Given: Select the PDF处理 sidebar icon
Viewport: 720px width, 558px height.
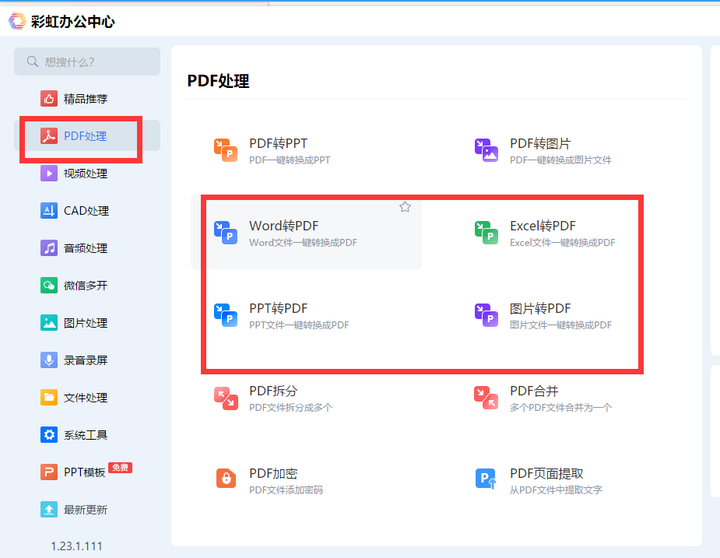Looking at the screenshot, I should tap(49, 136).
